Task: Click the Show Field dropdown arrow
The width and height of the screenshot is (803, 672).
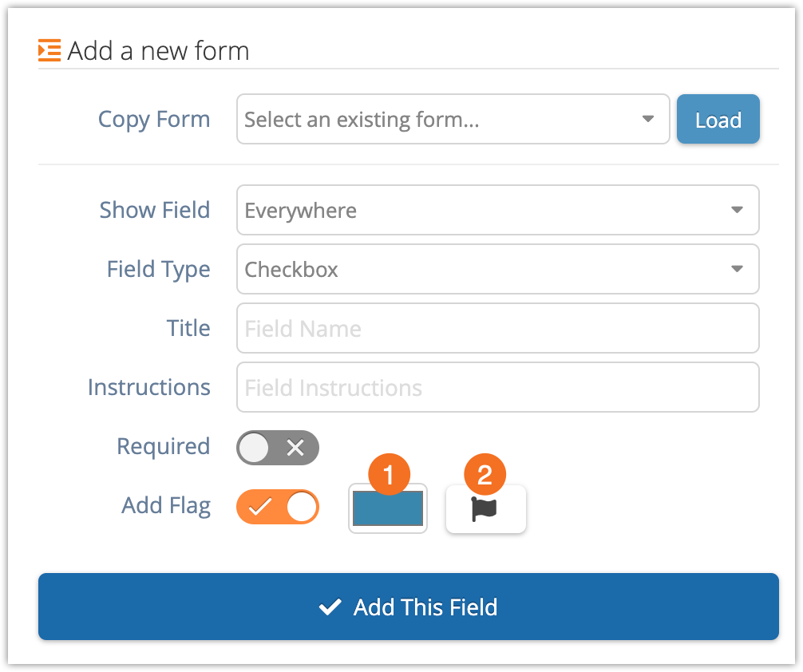Action: click(737, 209)
